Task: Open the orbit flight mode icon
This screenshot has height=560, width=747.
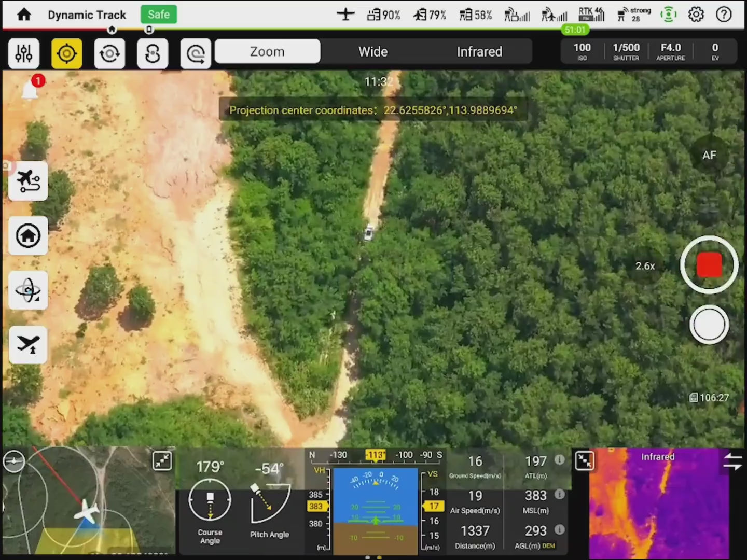Action: click(28, 290)
